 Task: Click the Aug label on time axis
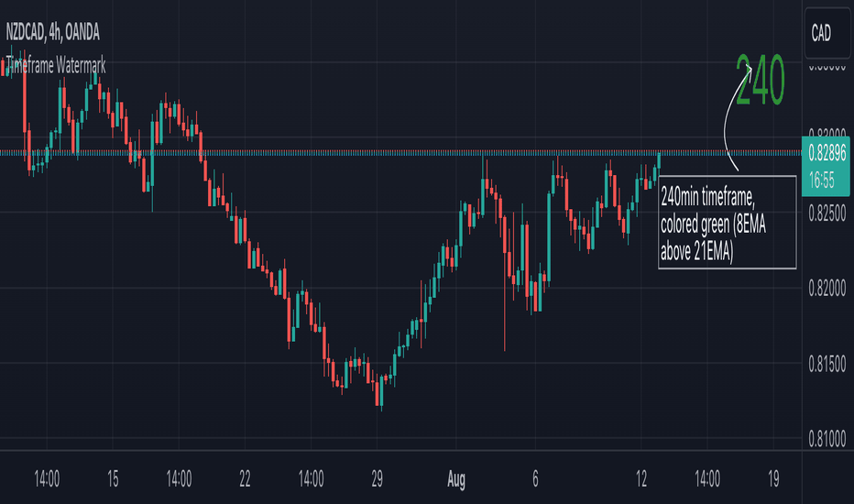(x=456, y=479)
